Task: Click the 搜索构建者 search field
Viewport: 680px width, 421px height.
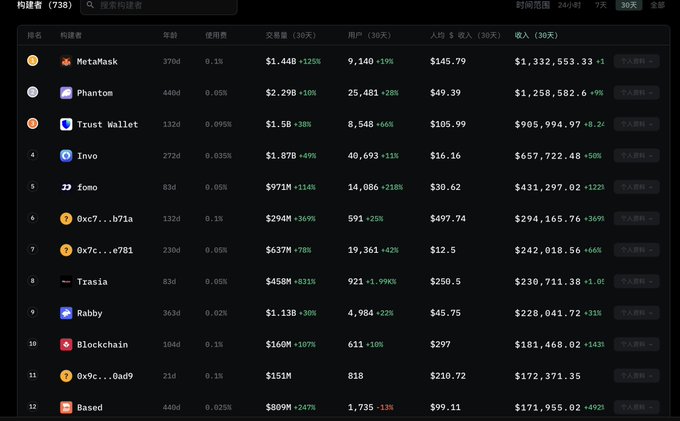Action: coord(159,5)
